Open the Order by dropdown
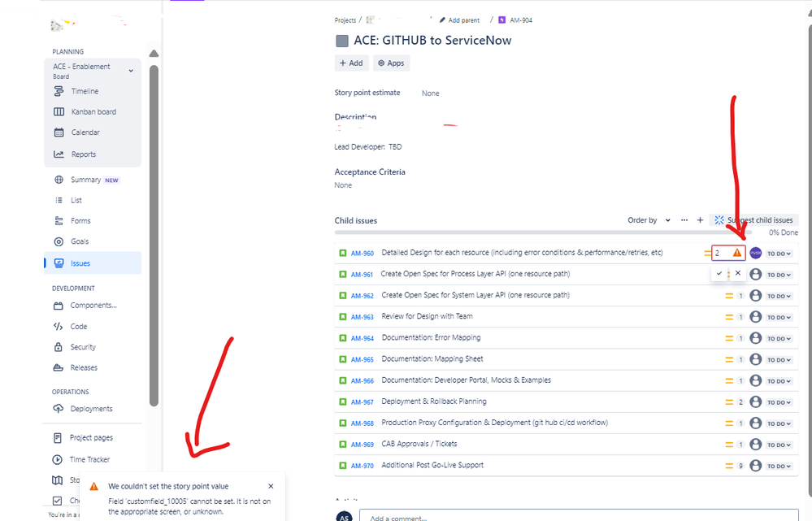The image size is (812, 521). click(649, 220)
